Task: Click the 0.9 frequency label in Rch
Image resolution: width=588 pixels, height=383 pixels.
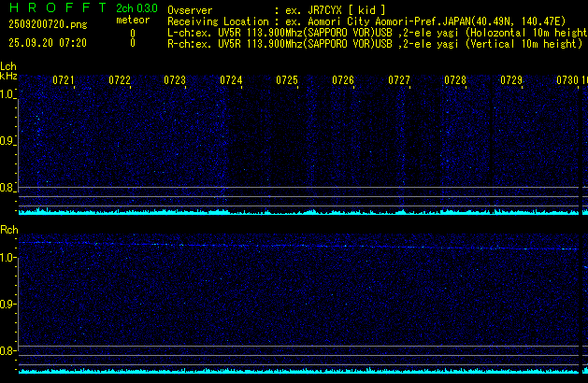Action: [7, 305]
